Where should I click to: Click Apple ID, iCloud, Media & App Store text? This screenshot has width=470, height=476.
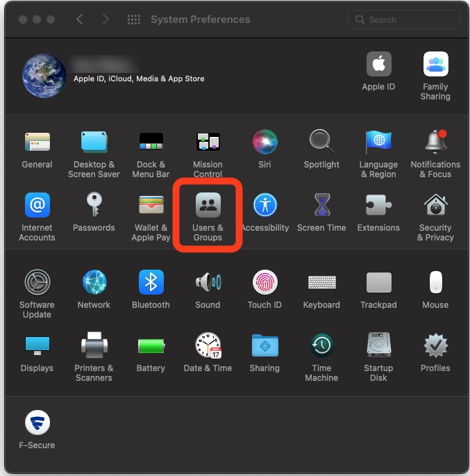[x=139, y=79]
